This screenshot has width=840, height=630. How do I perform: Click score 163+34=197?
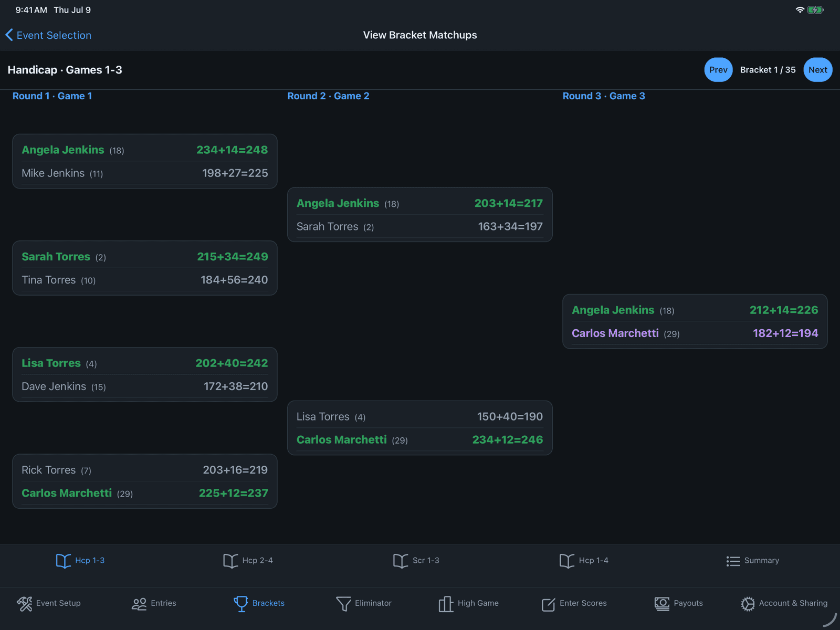(x=510, y=227)
